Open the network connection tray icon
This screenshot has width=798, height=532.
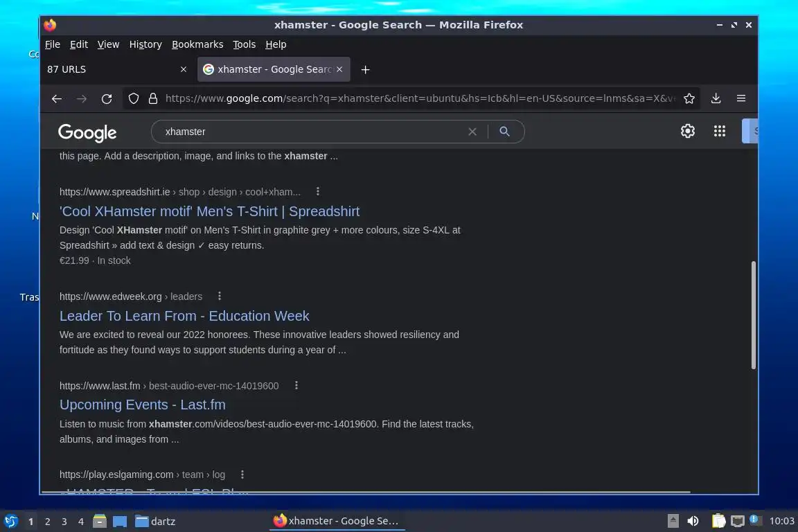point(737,521)
